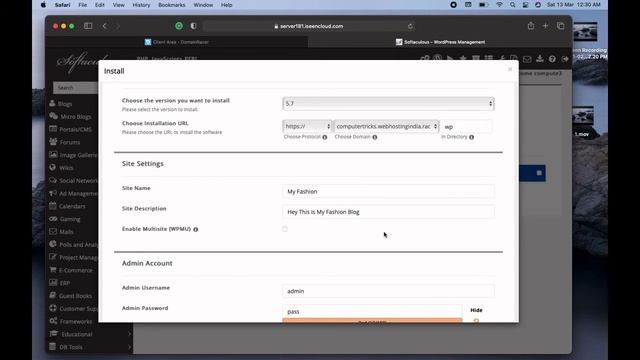Click the Softaculous download/import icon
Viewport: 640px width, 360px height.
pos(540,59)
